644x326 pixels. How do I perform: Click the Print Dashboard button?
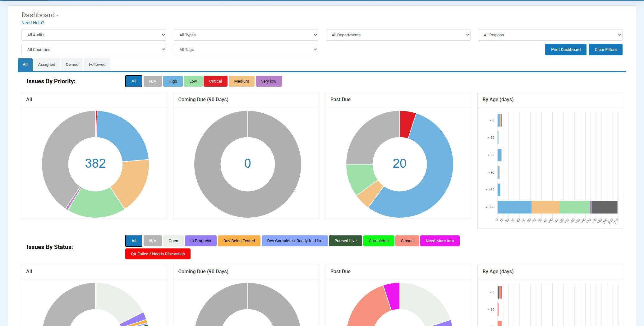(x=566, y=49)
